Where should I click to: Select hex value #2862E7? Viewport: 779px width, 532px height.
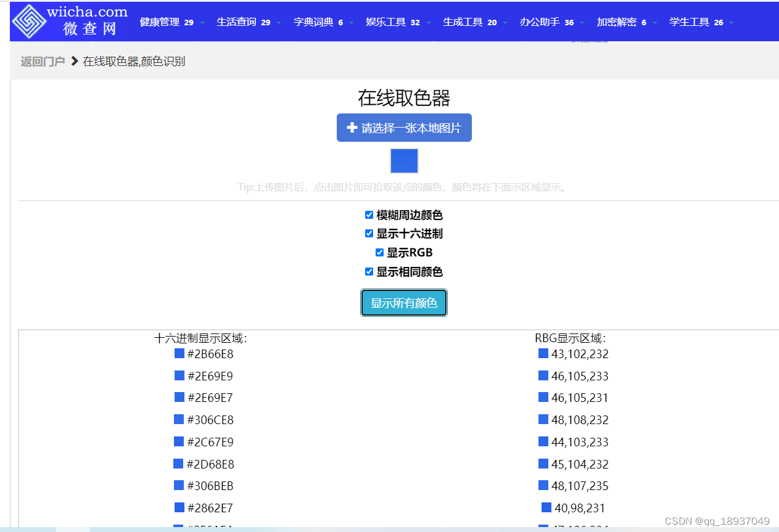[210, 509]
